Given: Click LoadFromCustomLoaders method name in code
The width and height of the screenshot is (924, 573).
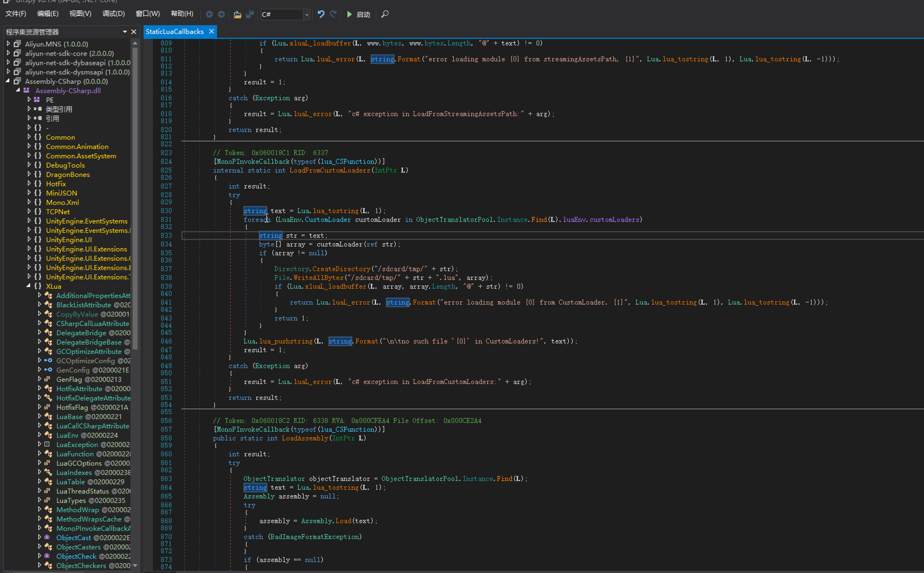Looking at the screenshot, I should pos(329,170).
